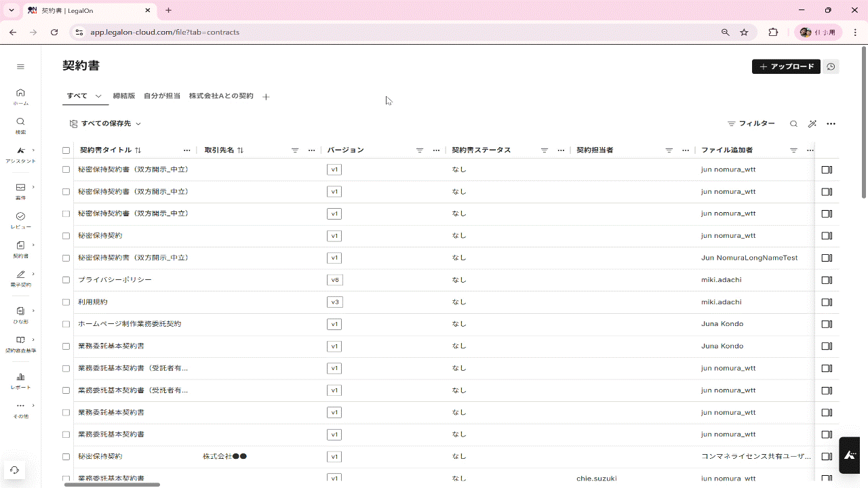Open the hamburger menu in sidebar
The height and width of the screenshot is (488, 868).
20,66
